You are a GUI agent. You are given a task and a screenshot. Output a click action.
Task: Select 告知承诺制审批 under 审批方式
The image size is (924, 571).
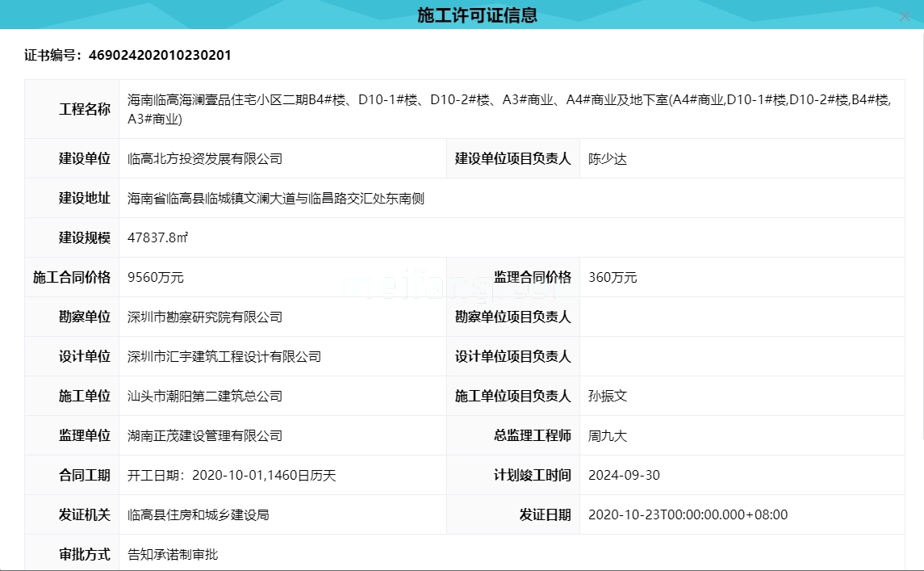[x=174, y=554]
